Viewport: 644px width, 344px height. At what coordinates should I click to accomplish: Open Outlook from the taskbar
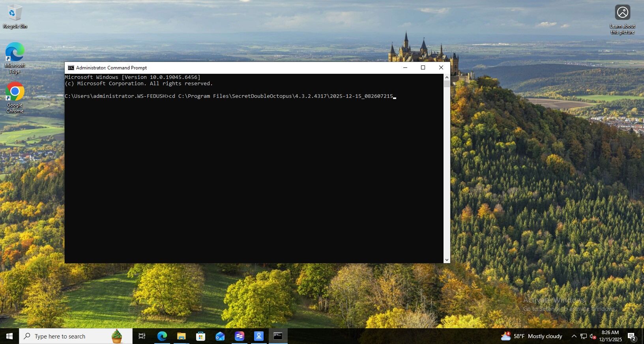(x=220, y=336)
